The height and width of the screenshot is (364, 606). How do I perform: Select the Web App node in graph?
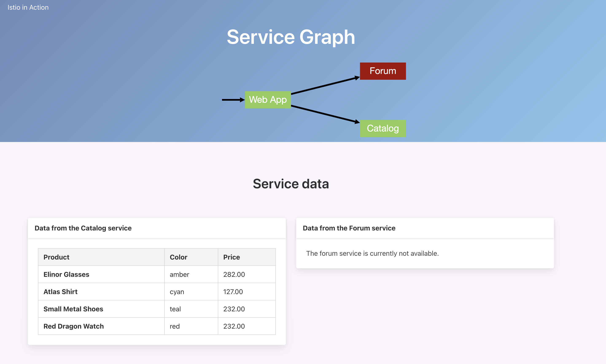268,100
